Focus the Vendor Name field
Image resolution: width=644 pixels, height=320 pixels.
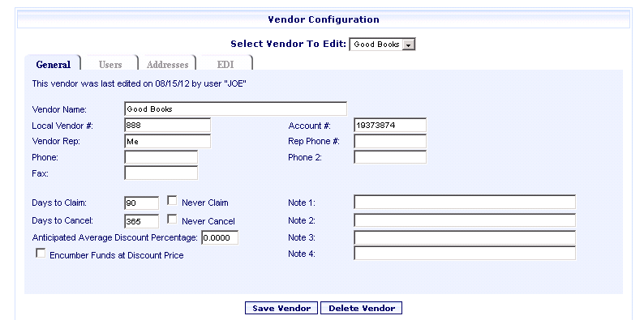(236, 109)
